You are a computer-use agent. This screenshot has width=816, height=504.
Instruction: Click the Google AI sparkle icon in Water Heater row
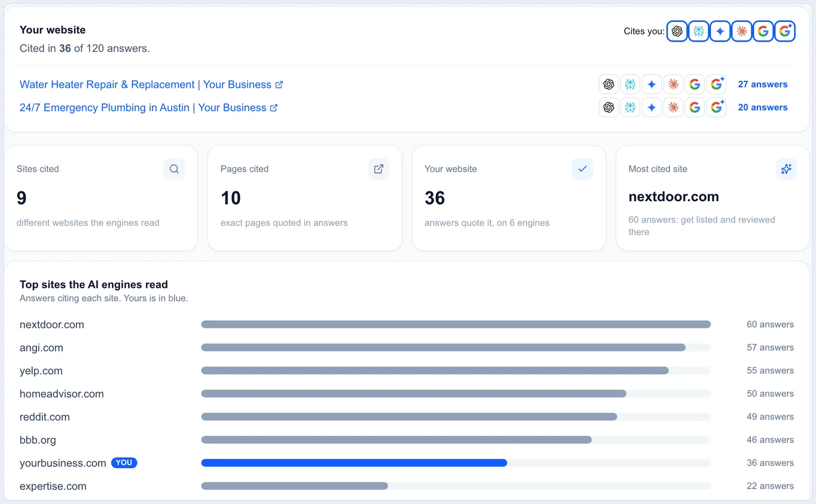(717, 84)
